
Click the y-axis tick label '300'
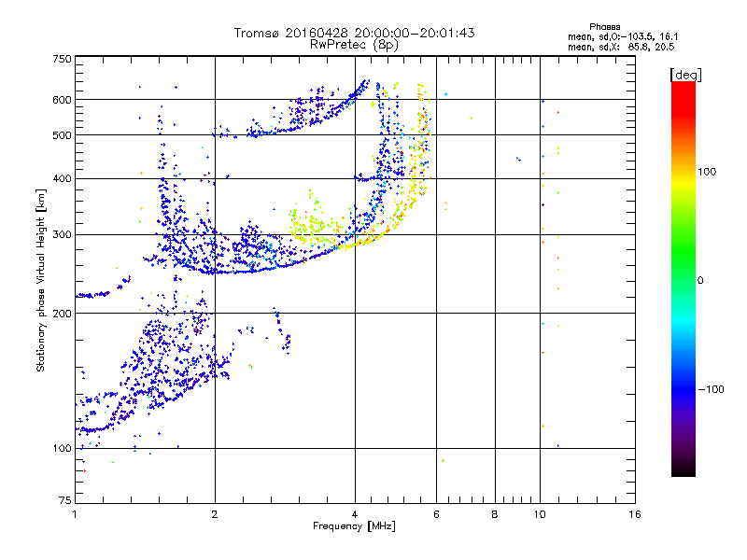[62, 234]
